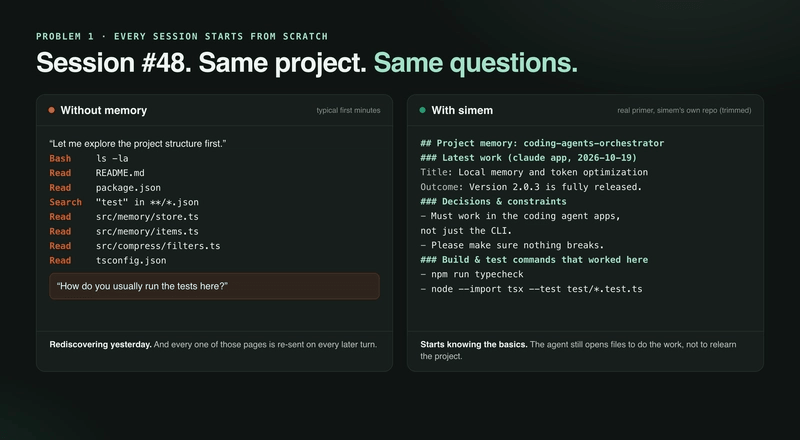
Task: Click 'Outcome: Version 2.0.3 is fully released.' line
Action: pyautogui.click(x=531, y=187)
